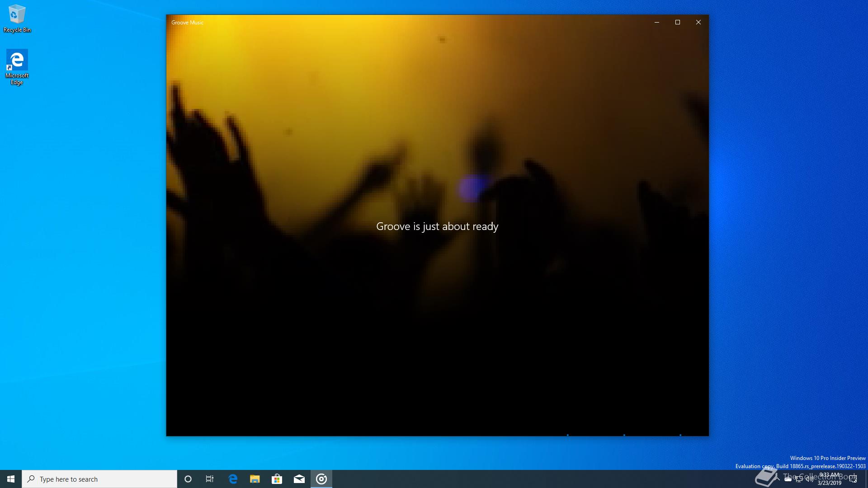Launch Microsoft Edge from the taskbar
The height and width of the screenshot is (488, 868).
tap(233, 479)
